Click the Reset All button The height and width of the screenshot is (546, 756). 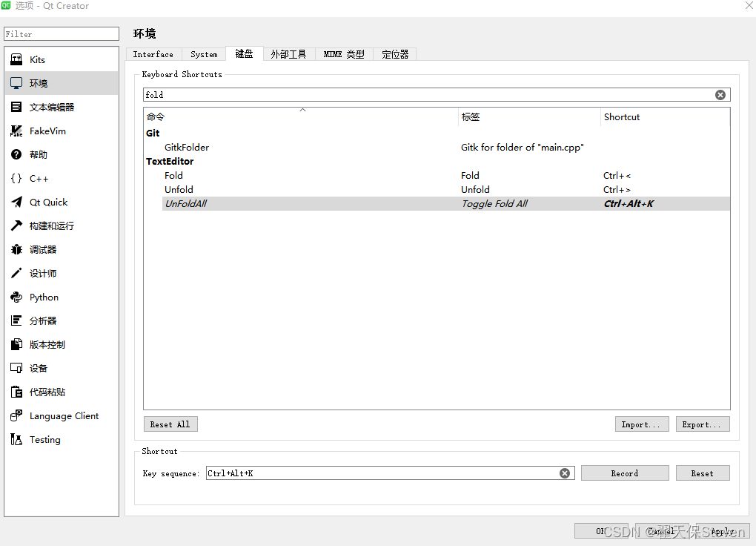(170, 424)
